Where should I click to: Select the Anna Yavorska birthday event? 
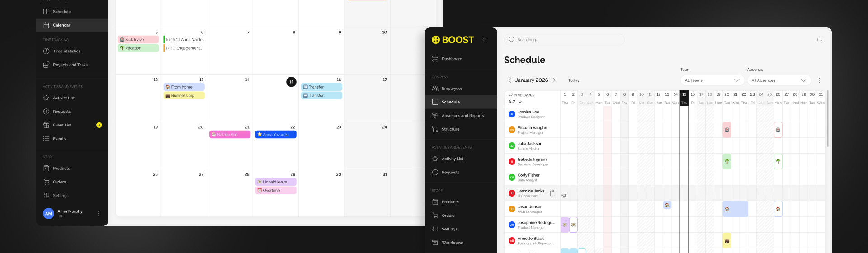[275, 135]
